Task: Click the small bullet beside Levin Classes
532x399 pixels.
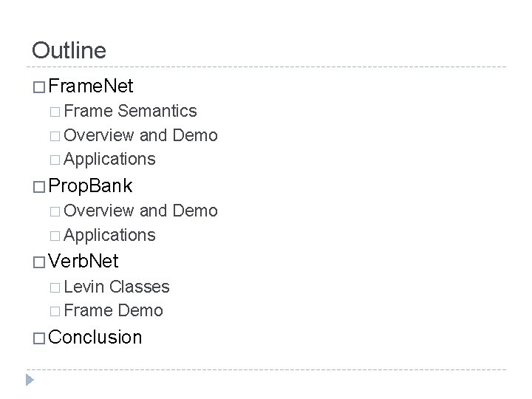Action: tap(55, 287)
